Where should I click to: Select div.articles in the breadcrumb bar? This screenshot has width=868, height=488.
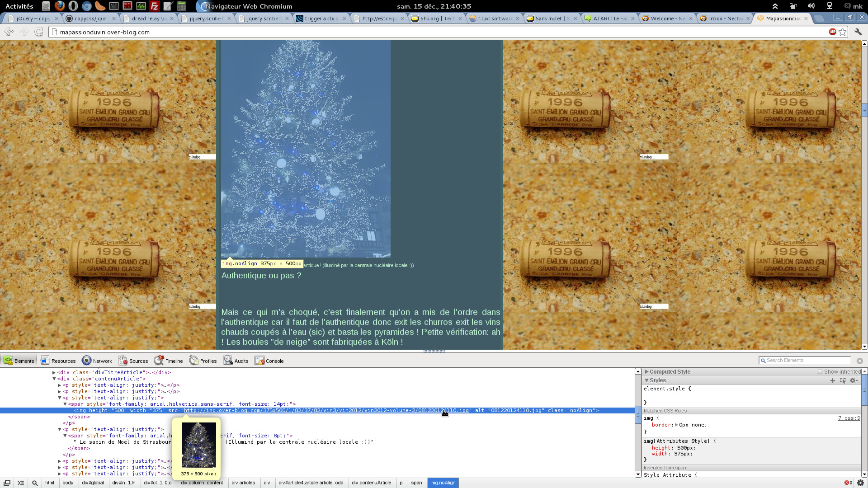pos(243,483)
